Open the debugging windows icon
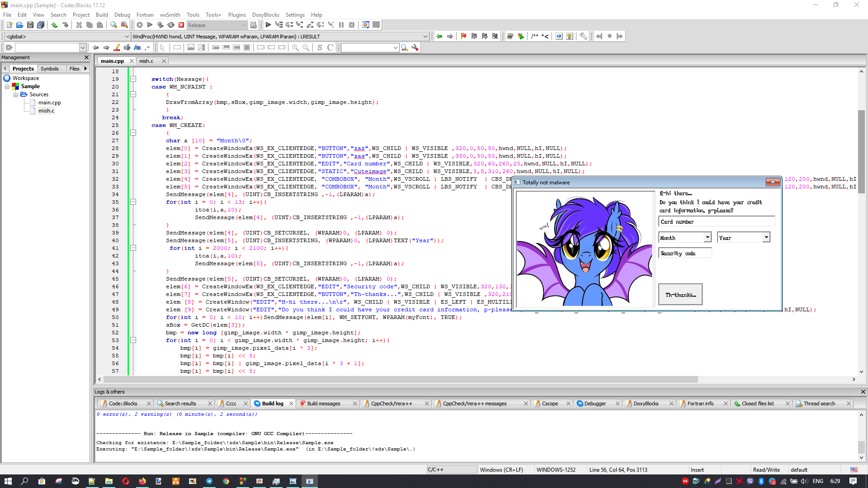 [x=365, y=25]
